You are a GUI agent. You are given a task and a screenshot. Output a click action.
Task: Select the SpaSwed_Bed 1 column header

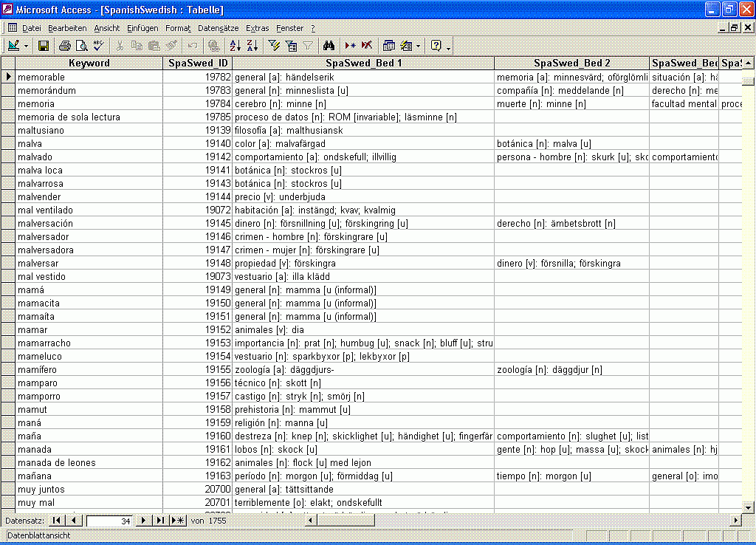pyautogui.click(x=363, y=63)
